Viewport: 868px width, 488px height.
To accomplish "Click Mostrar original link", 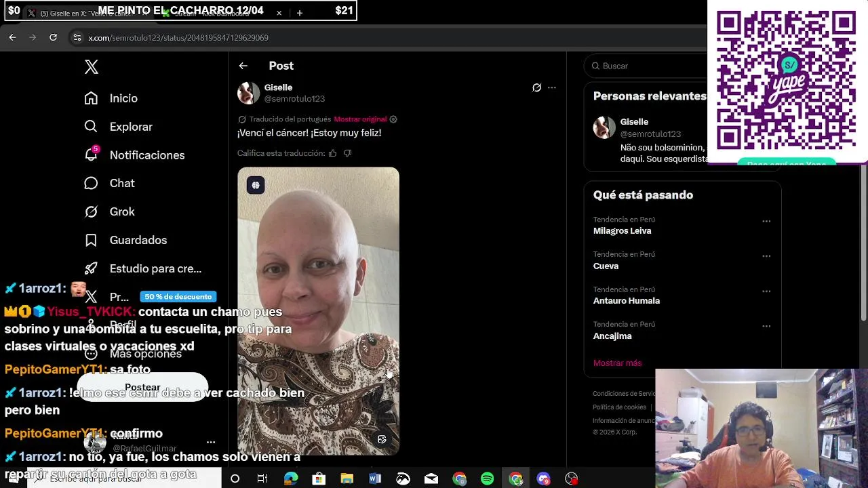I will (360, 119).
